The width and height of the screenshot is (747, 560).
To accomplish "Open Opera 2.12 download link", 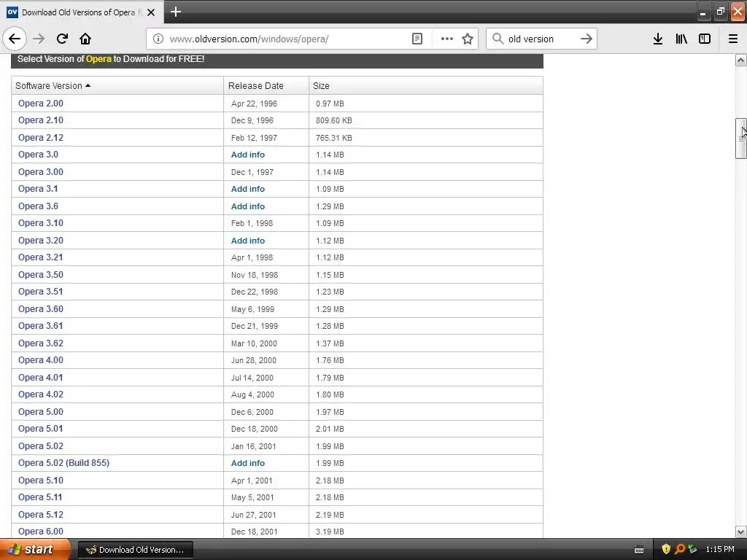I will [x=41, y=138].
